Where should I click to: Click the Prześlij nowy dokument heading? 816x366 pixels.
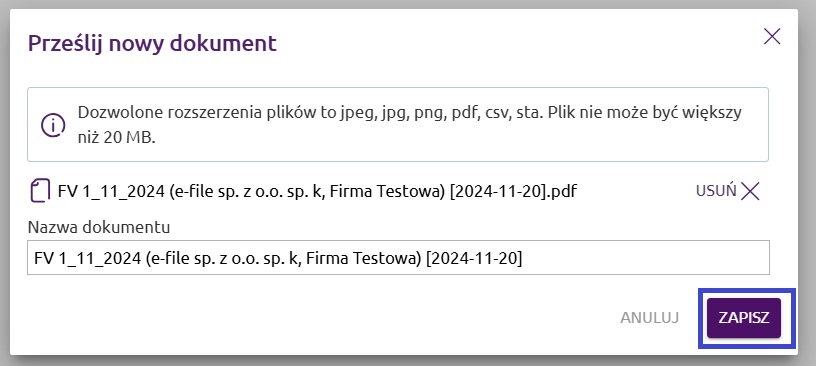[152, 43]
